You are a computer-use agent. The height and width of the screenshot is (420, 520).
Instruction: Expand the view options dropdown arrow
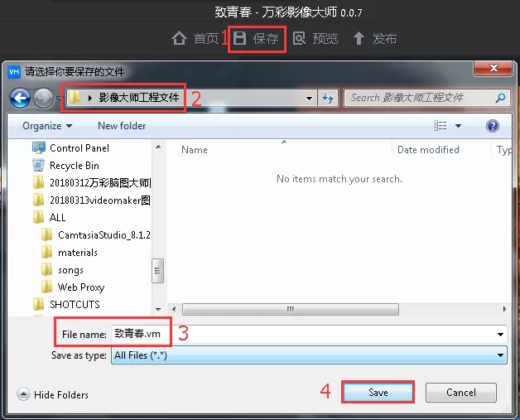[x=459, y=126]
